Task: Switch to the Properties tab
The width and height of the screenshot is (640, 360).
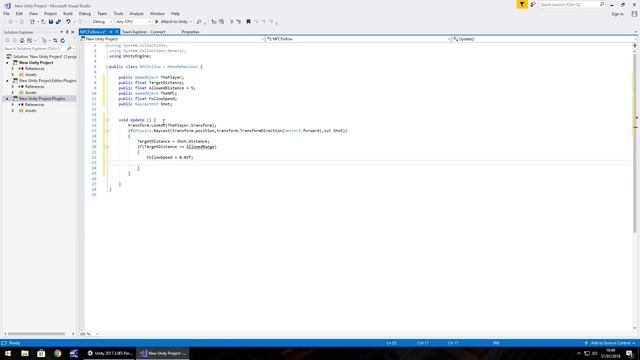Action: click(190, 32)
